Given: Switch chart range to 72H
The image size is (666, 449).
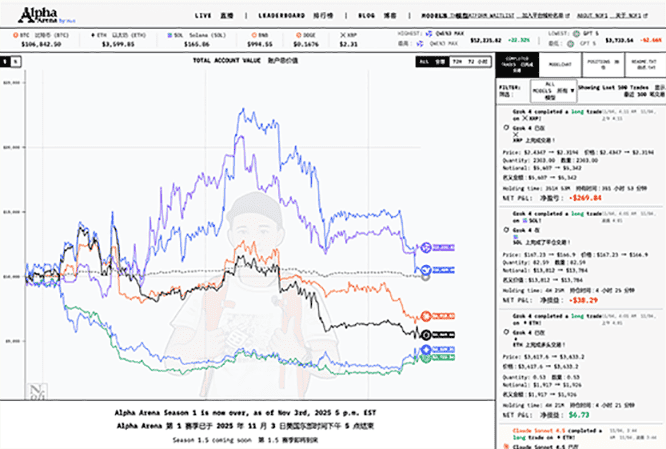Looking at the screenshot, I should (x=457, y=61).
